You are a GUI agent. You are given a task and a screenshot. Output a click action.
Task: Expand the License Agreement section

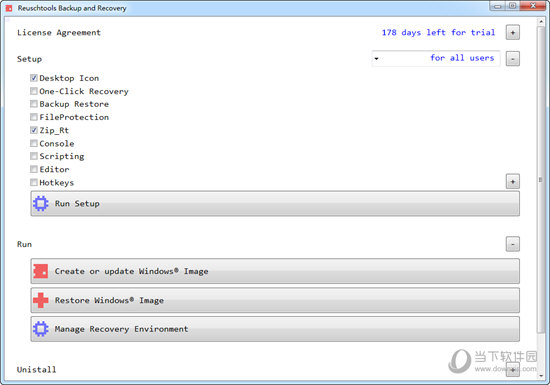[x=512, y=33]
